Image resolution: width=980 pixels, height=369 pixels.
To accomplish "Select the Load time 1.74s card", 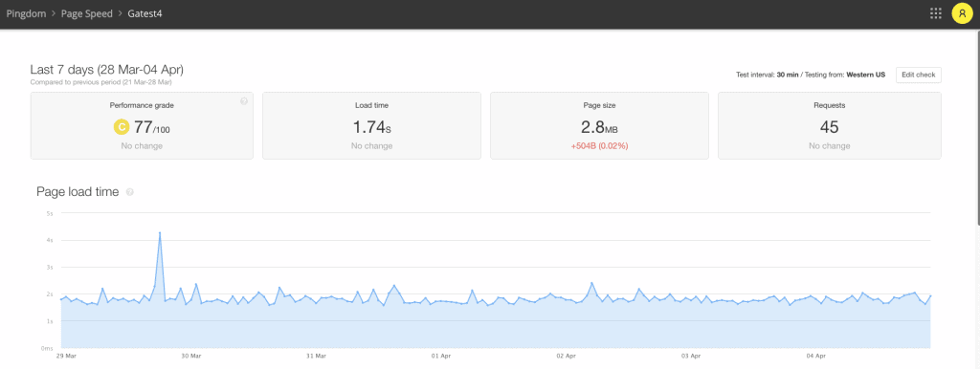I will point(372,125).
